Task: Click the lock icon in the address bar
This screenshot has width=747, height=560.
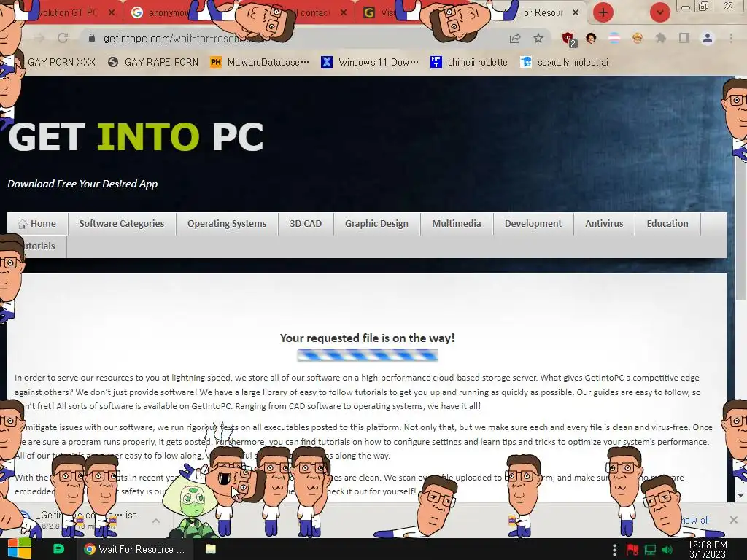Action: (92, 38)
